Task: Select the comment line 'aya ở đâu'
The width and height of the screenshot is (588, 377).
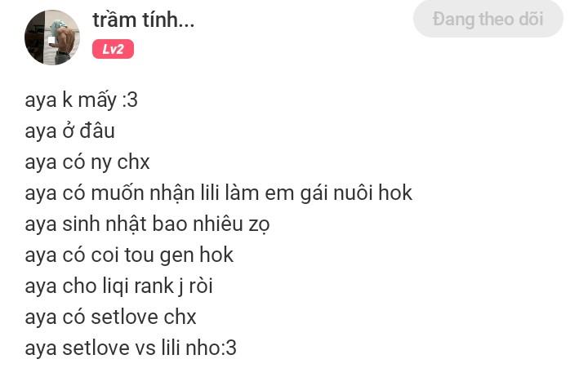Action: pos(69,131)
